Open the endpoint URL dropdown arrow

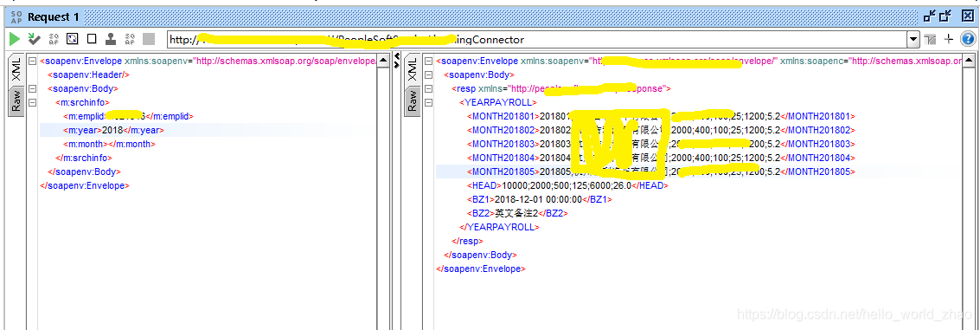click(x=913, y=40)
